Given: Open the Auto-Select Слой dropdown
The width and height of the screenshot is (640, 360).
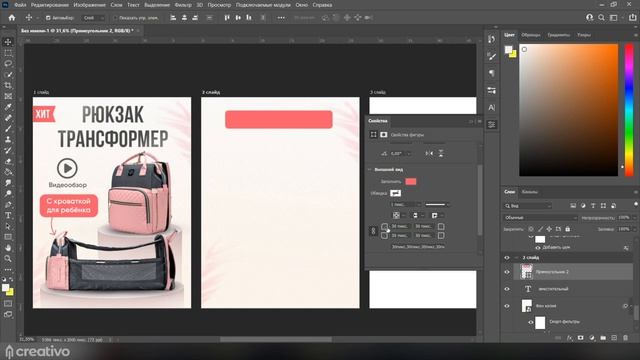Looking at the screenshot, I should coord(93,18).
